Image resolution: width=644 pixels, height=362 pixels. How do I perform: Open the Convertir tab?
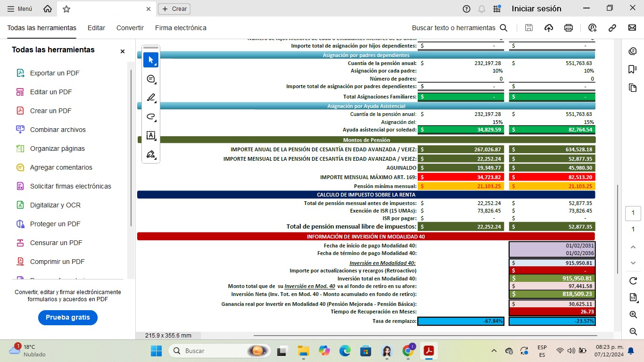click(x=130, y=28)
